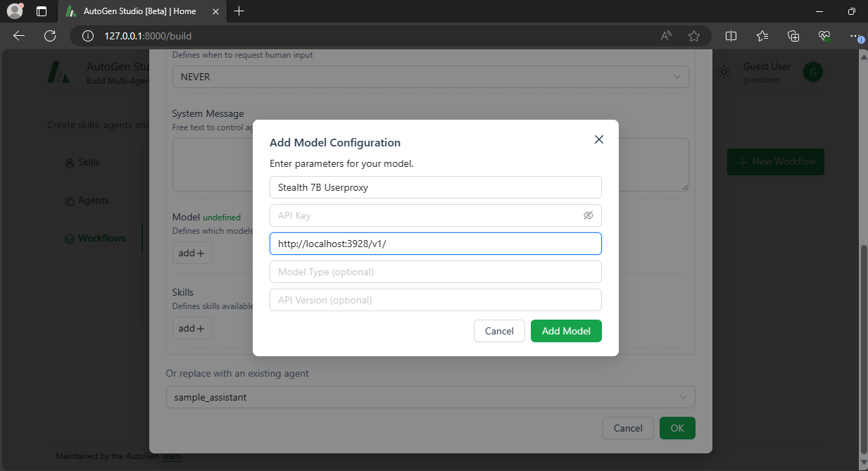Open the Agents sidebar tab
Viewport: 868px width, 471px height.
[x=86, y=200]
